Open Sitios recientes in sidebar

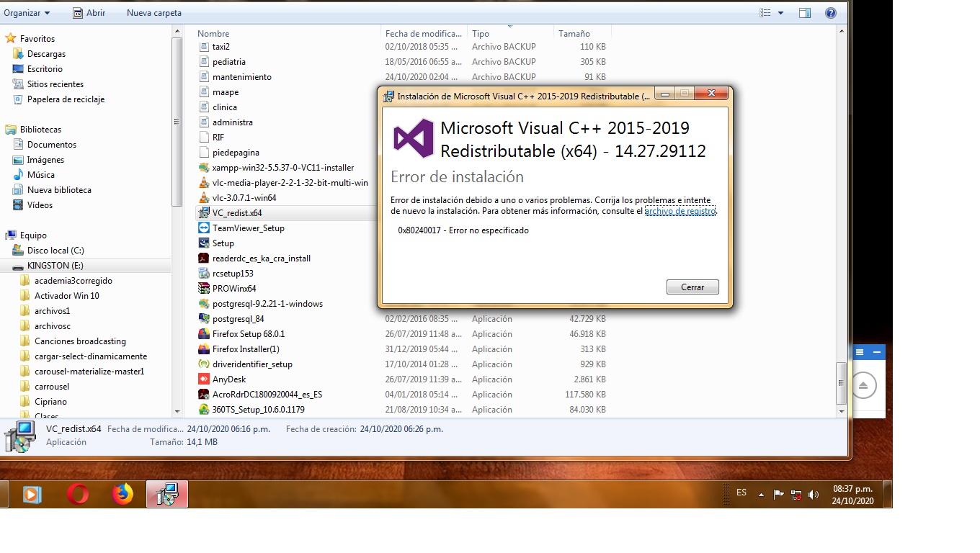point(55,84)
